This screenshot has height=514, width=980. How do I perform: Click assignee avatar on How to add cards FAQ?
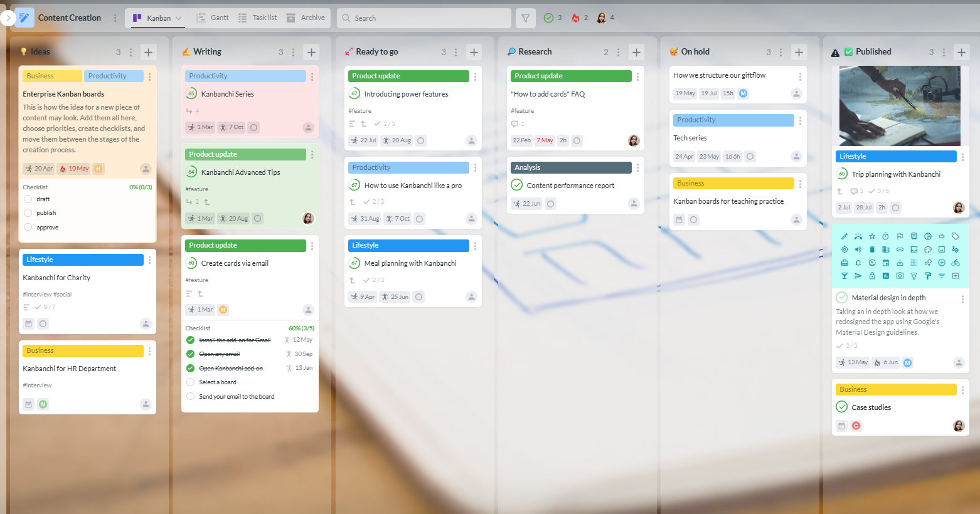tap(634, 140)
